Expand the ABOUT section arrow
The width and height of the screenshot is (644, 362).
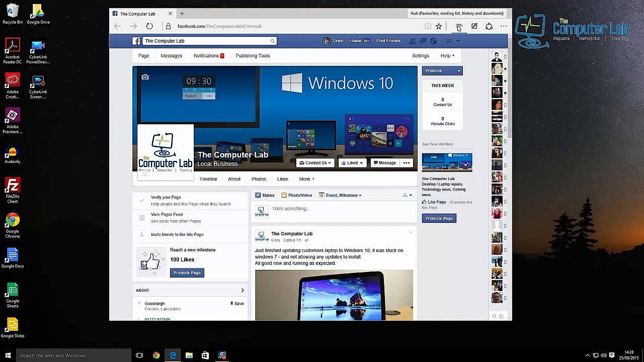click(243, 290)
